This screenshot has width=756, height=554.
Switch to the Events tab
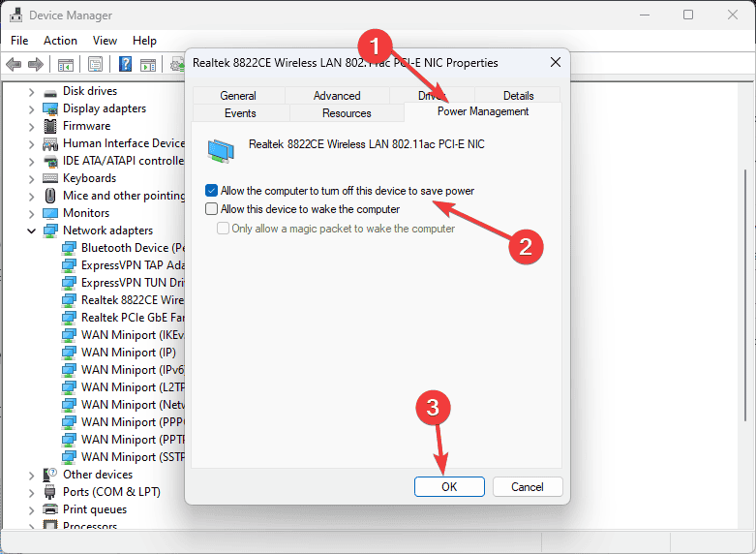coord(240,113)
